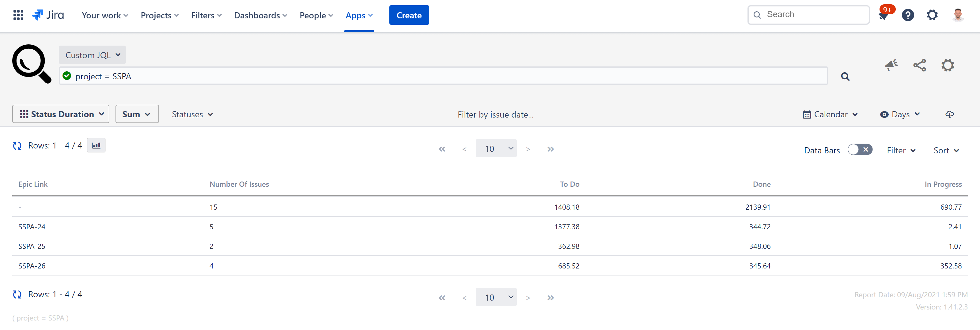Open the Jira app switcher grid
The width and height of the screenshot is (980, 330).
point(18,15)
